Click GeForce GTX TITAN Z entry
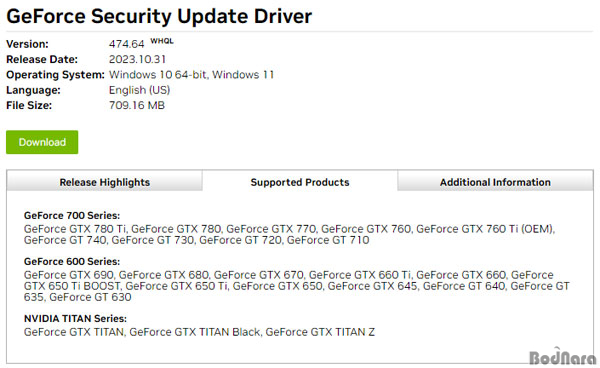 [x=320, y=332]
